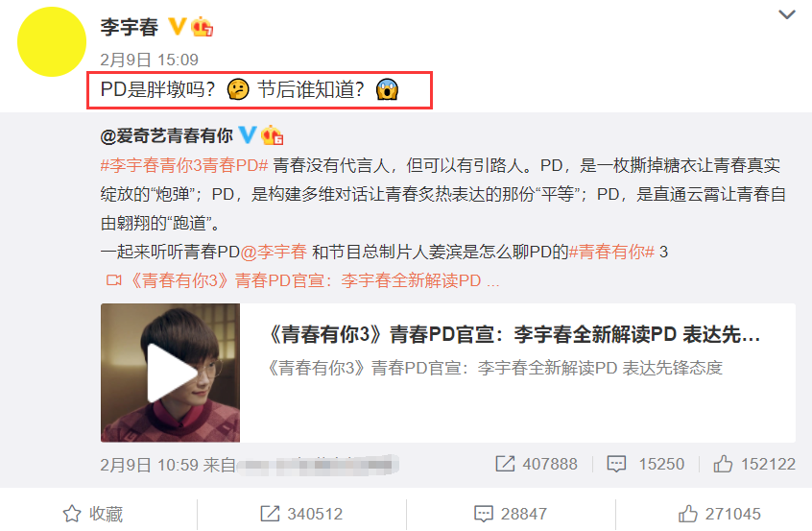Play the 青春有你3 video thumbnail
This screenshot has height=531, width=812.
coord(171,373)
